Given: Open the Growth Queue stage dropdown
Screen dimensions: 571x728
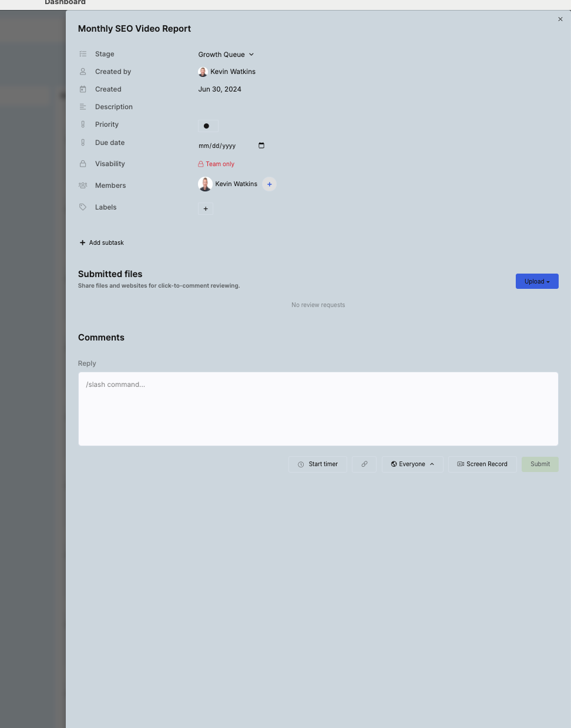Looking at the screenshot, I should click(226, 55).
